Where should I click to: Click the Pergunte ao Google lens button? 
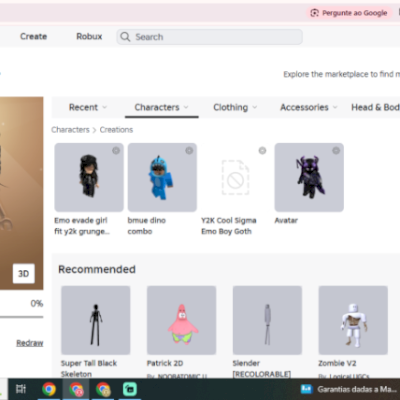tap(349, 13)
